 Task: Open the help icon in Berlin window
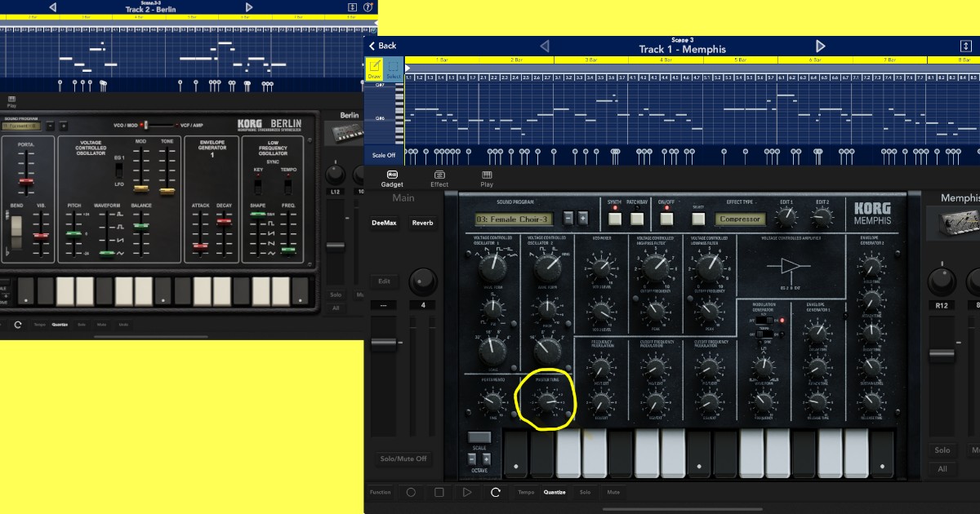[368, 7]
